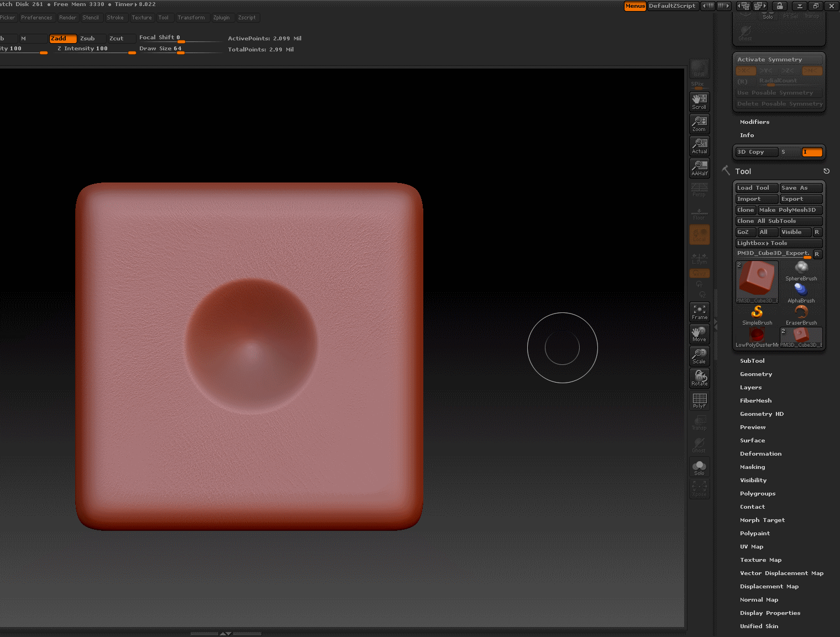This screenshot has width=840, height=637.
Task: Select the SimpleBrush
Action: (756, 314)
